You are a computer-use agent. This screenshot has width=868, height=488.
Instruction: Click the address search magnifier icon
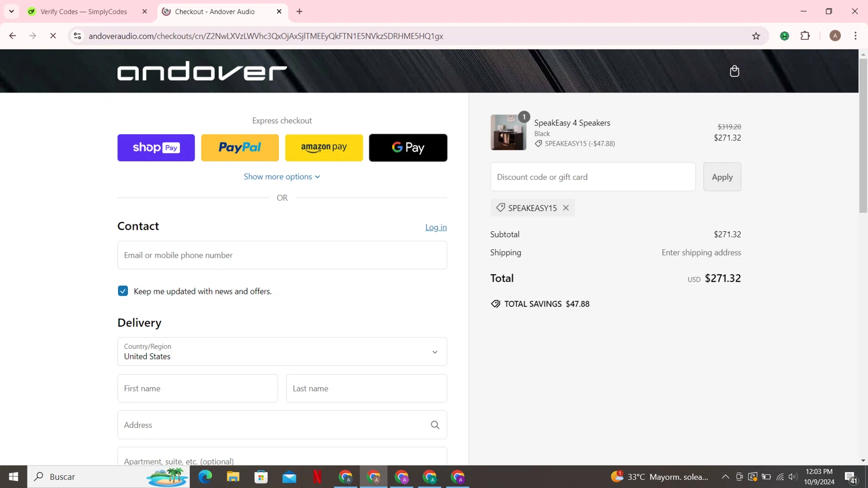435,425
